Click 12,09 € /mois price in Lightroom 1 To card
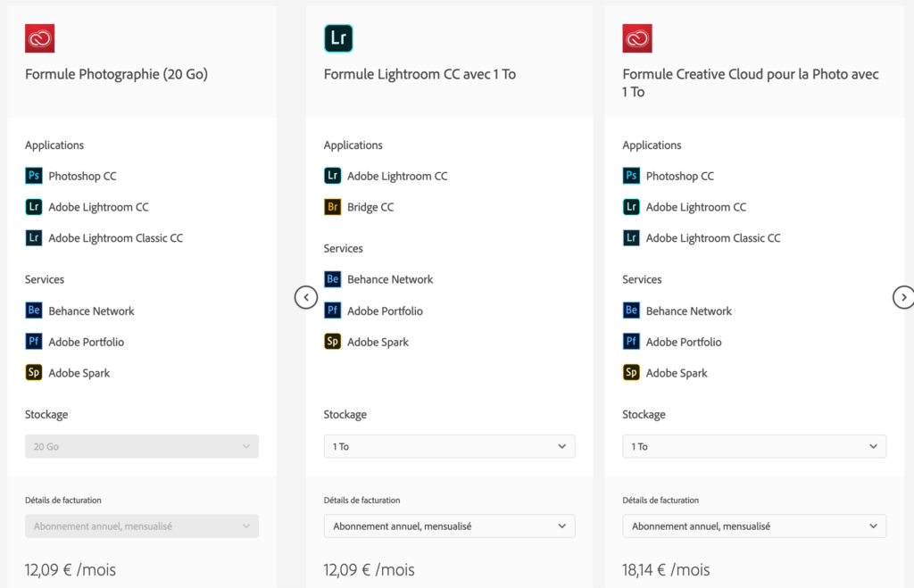This screenshot has width=914, height=588. tap(369, 570)
